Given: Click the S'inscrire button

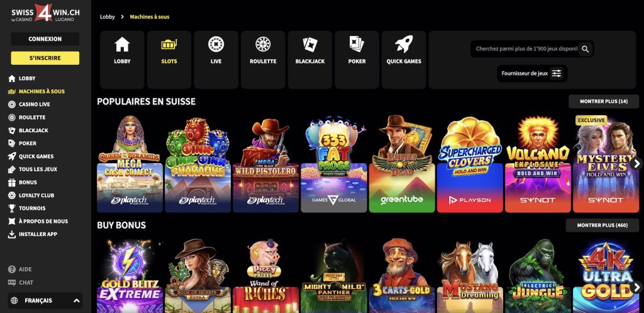Looking at the screenshot, I should tap(45, 58).
